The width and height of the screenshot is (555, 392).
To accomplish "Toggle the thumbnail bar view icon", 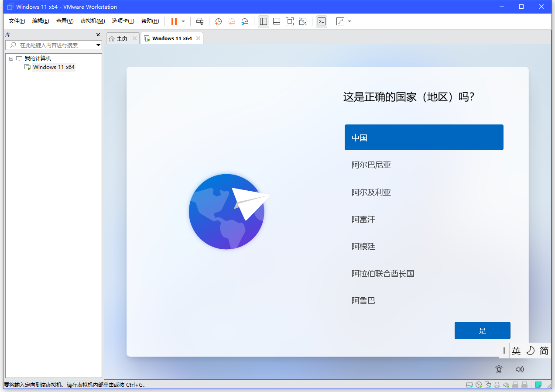I will pyautogui.click(x=276, y=21).
